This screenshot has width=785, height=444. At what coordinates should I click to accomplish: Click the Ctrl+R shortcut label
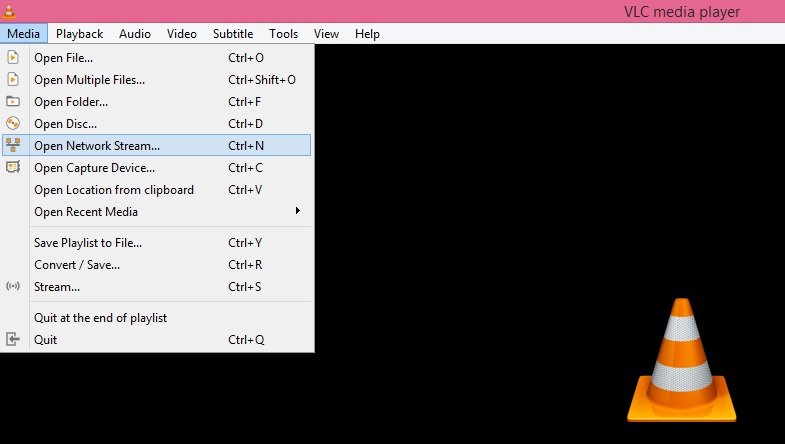[245, 265]
